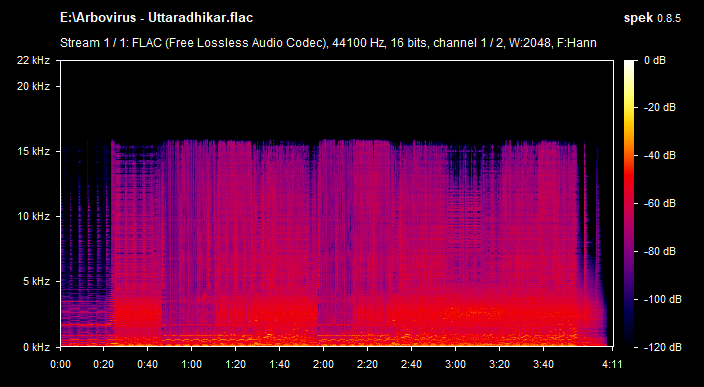This screenshot has height=387, width=704.
Task: Click the 2:00 time axis marker
Action: point(323,364)
